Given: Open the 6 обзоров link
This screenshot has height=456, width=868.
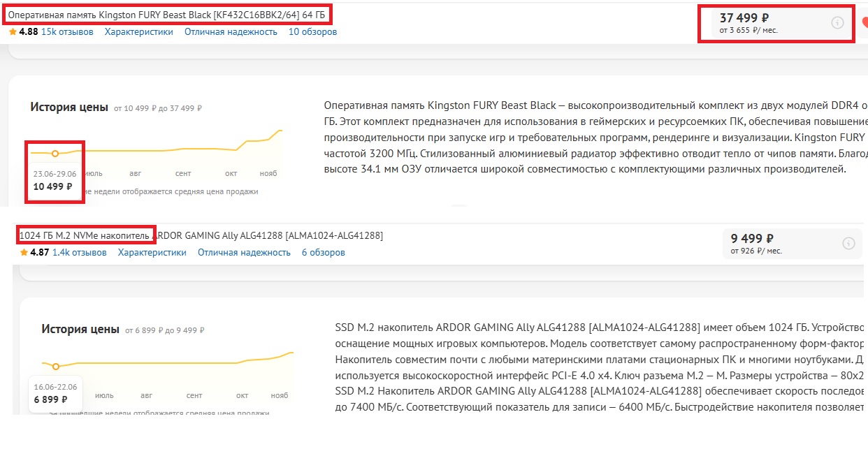Looking at the screenshot, I should 324,252.
